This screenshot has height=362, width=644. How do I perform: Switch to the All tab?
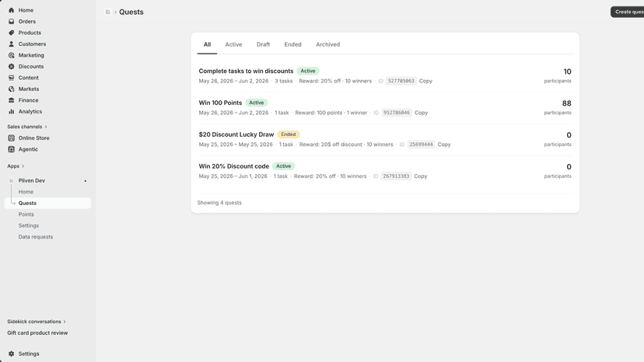click(207, 44)
